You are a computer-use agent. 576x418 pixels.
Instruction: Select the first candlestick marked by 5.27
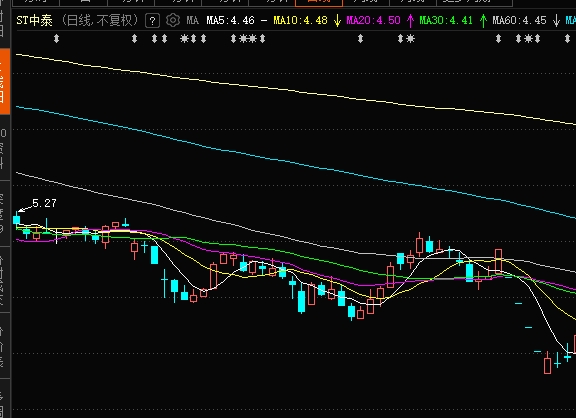point(17,220)
